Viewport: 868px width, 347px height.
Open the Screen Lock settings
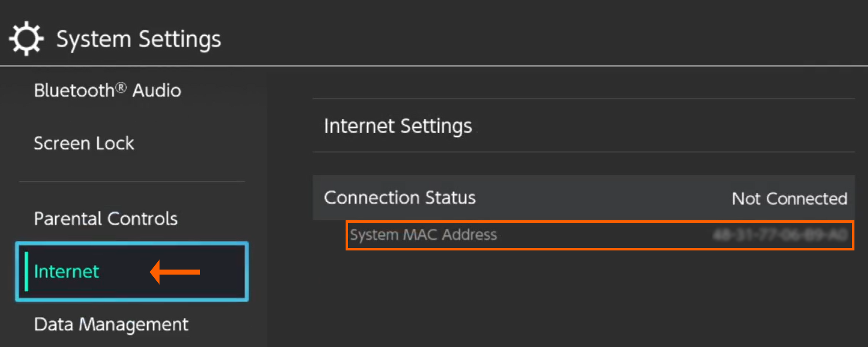(x=84, y=143)
